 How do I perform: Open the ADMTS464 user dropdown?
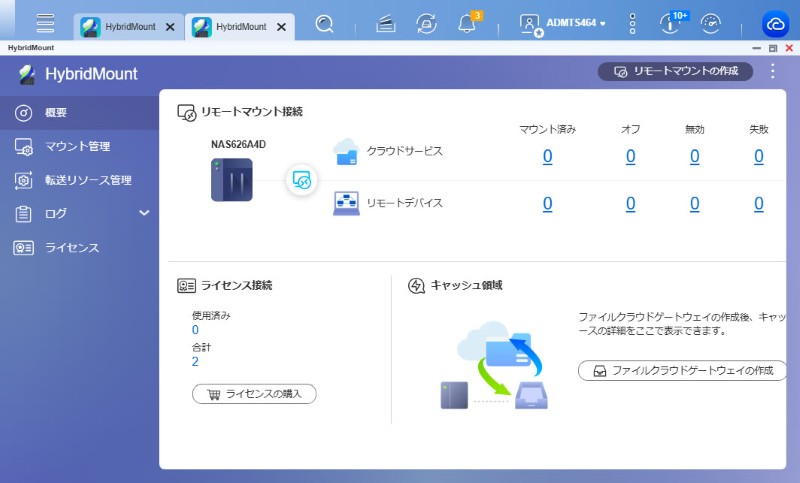coord(565,24)
